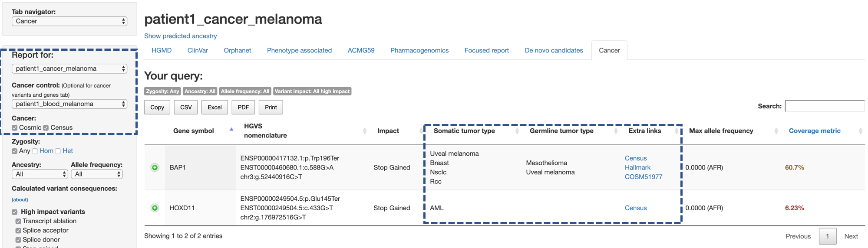Sort by Somatic tumor type column arrows
Image resolution: width=868 pixels, height=248 pixels.
(517, 131)
